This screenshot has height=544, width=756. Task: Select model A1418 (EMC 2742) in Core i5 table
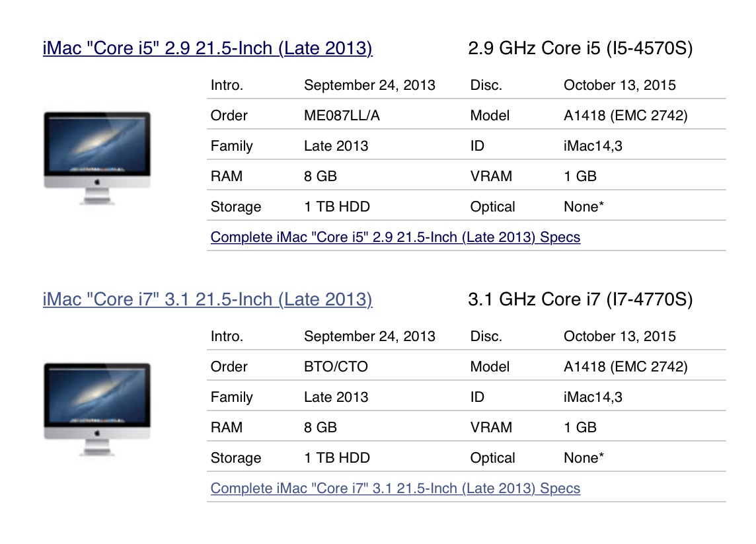click(x=626, y=116)
